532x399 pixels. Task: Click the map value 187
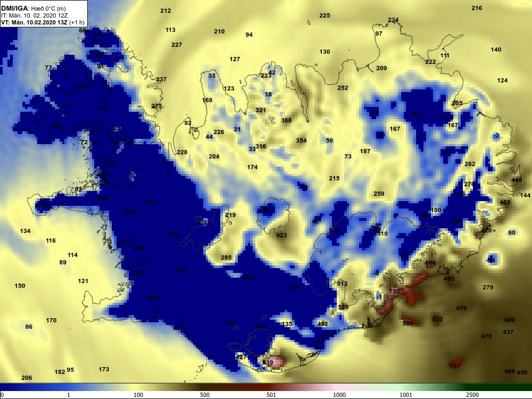[365, 151]
